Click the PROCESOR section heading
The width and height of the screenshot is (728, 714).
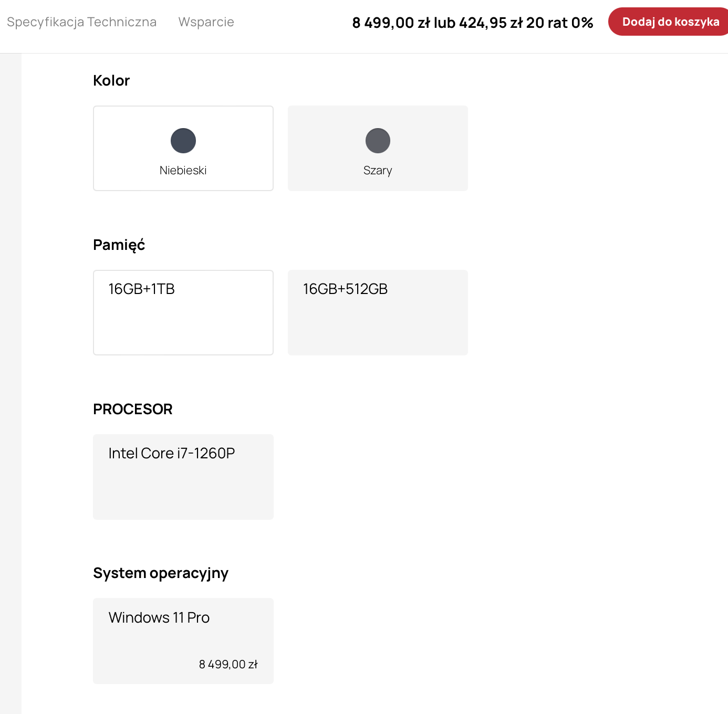[133, 409]
